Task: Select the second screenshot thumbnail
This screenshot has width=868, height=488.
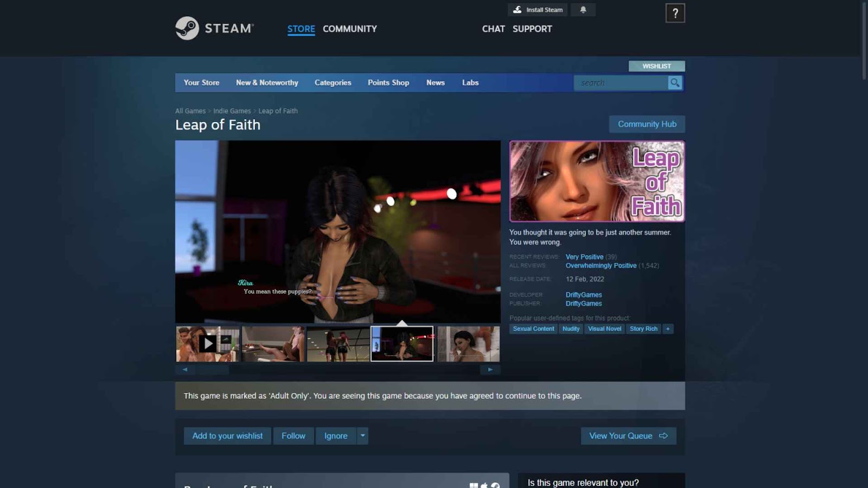Action: 273,344
